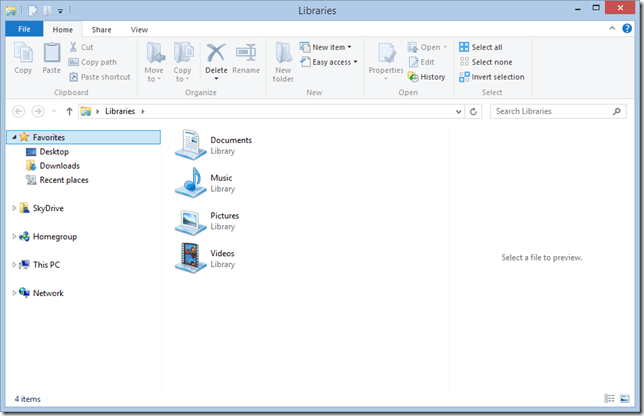Click the Paste clipboard icon

point(52,53)
